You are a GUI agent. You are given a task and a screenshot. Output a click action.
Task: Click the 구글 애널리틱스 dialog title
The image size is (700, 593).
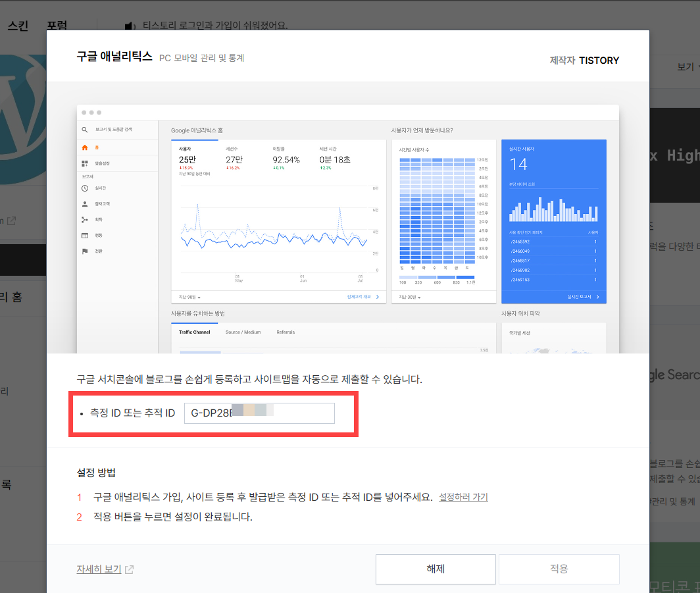click(x=114, y=56)
